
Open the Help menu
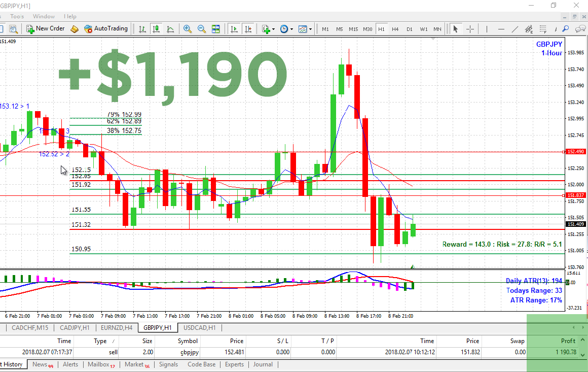click(x=70, y=16)
